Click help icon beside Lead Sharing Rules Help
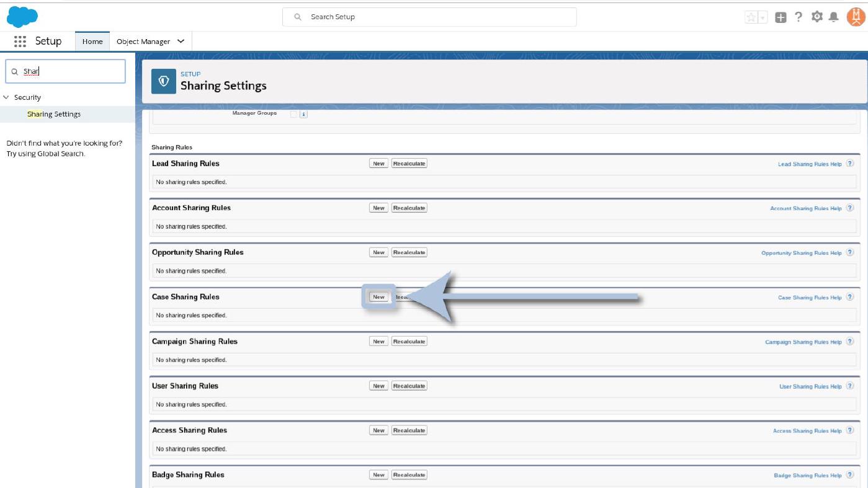Image resolution: width=868 pixels, height=488 pixels. click(850, 164)
